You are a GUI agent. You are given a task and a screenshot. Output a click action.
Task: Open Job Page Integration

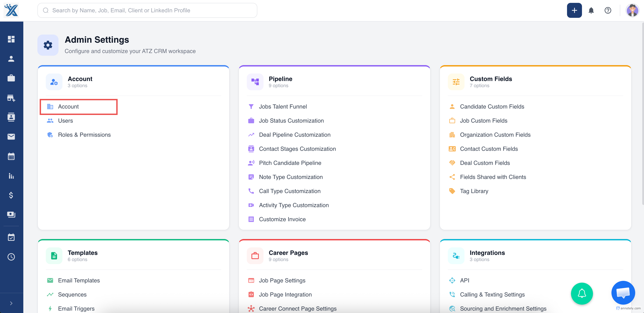coord(285,295)
